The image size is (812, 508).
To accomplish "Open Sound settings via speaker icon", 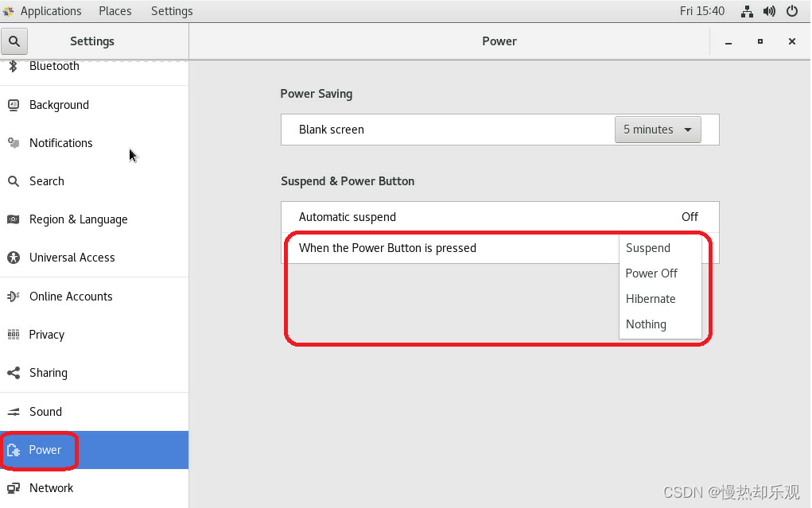I will point(14,412).
